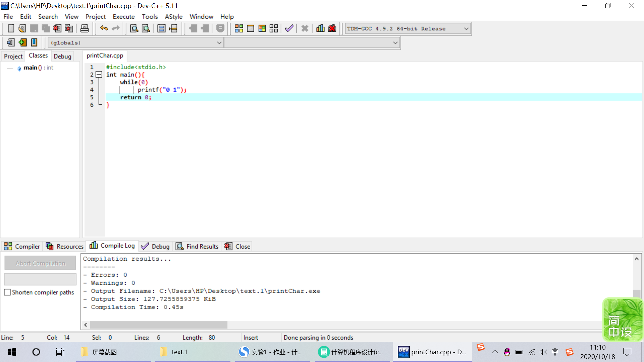Viewport: 644px width, 362px height.
Task: Open the (globals) scope dropdown
Action: click(219, 43)
